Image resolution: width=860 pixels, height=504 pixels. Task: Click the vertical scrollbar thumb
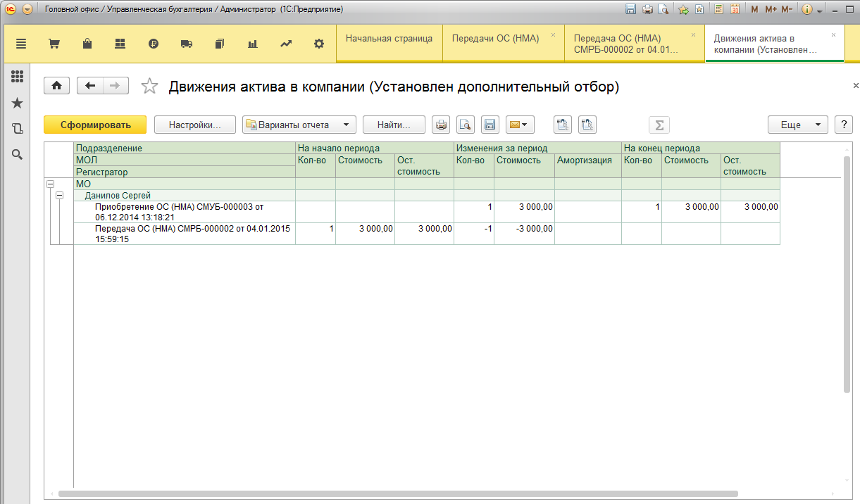(847, 275)
